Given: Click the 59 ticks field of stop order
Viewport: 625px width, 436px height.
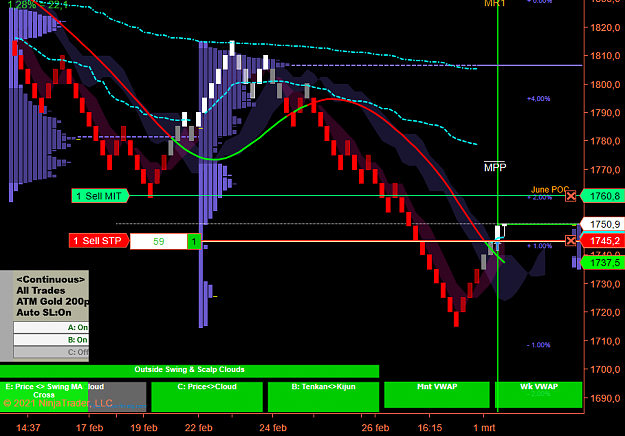Looking at the screenshot, I should (159, 242).
